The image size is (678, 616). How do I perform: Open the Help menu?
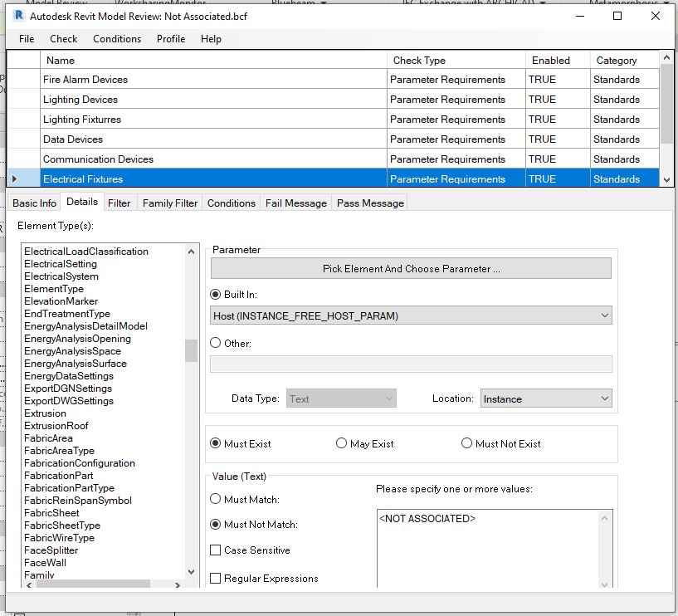211,39
